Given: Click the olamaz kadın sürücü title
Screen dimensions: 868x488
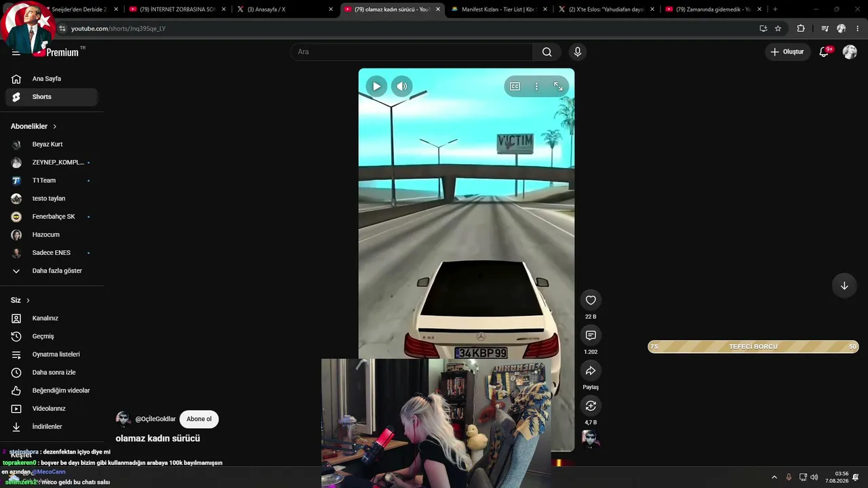Looking at the screenshot, I should [x=158, y=439].
